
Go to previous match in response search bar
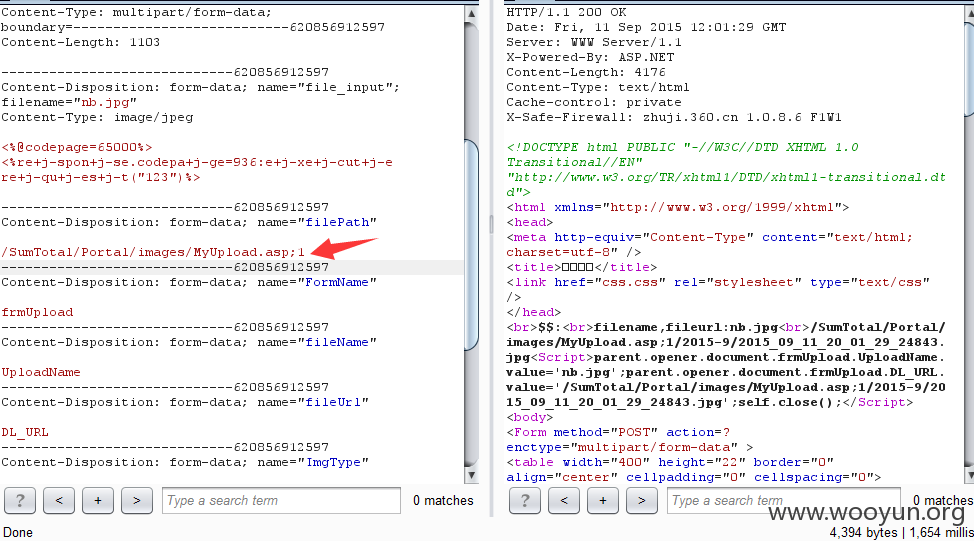tap(564, 501)
